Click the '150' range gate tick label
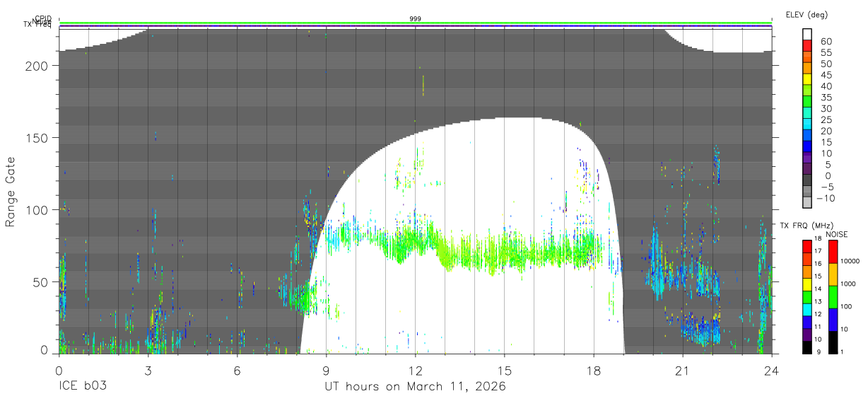The image size is (868, 401). click(x=37, y=137)
